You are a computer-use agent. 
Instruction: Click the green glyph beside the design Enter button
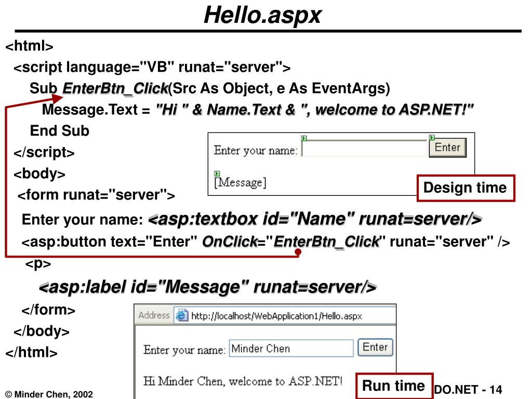tap(432, 137)
